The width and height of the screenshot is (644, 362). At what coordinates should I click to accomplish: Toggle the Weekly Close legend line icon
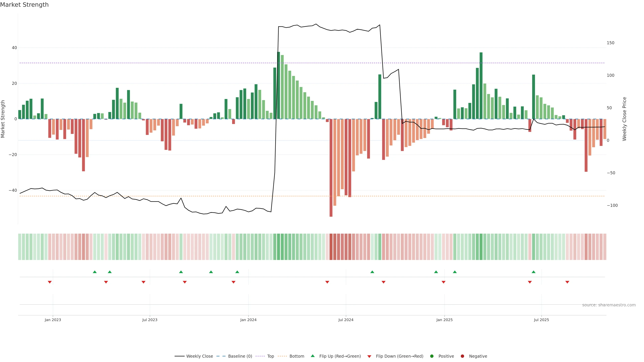tap(179, 356)
